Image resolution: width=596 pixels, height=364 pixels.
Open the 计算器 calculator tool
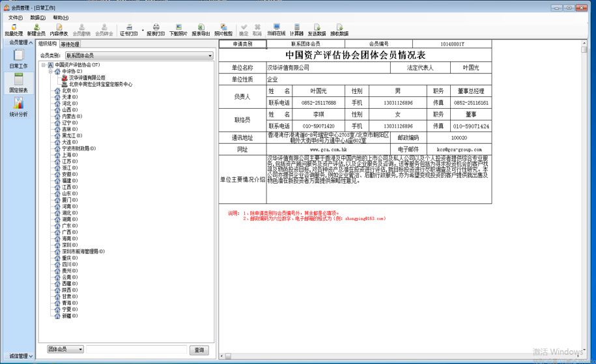pyautogui.click(x=296, y=29)
